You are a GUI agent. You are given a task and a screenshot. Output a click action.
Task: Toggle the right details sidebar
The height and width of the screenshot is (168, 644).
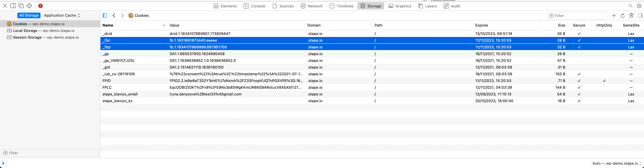640,15
